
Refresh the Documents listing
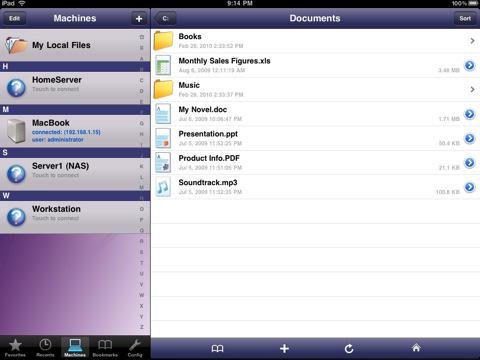(349, 349)
